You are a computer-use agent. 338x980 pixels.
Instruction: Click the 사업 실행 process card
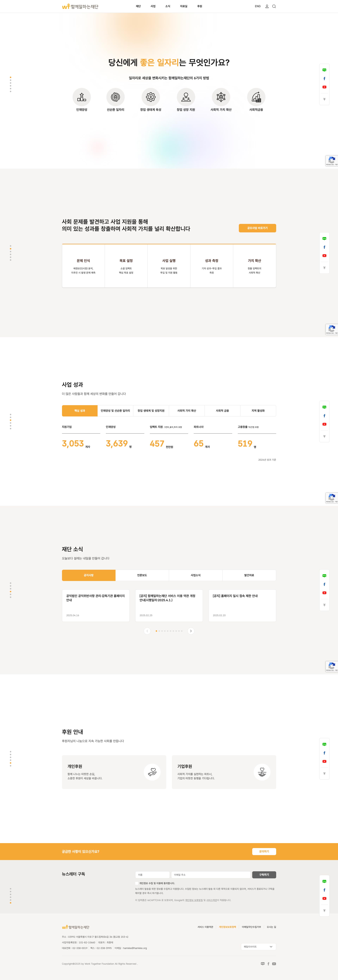tap(169, 266)
